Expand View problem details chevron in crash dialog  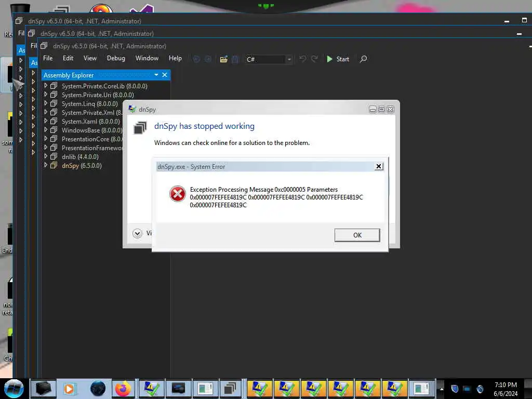137,233
